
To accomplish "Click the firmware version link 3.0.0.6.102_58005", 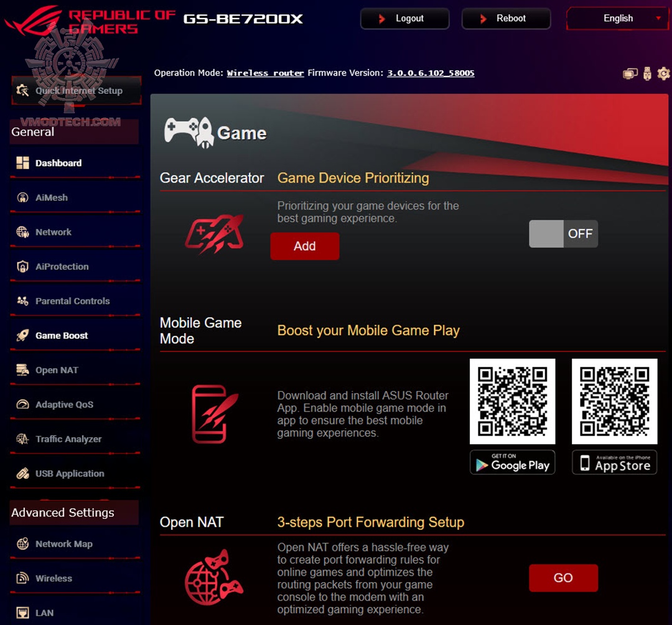I will [x=430, y=73].
